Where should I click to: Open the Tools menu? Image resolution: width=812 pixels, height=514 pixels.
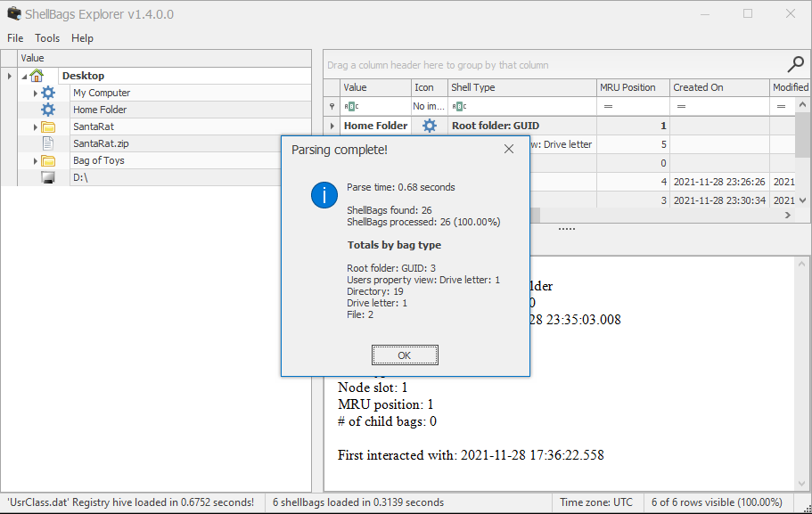(47, 38)
